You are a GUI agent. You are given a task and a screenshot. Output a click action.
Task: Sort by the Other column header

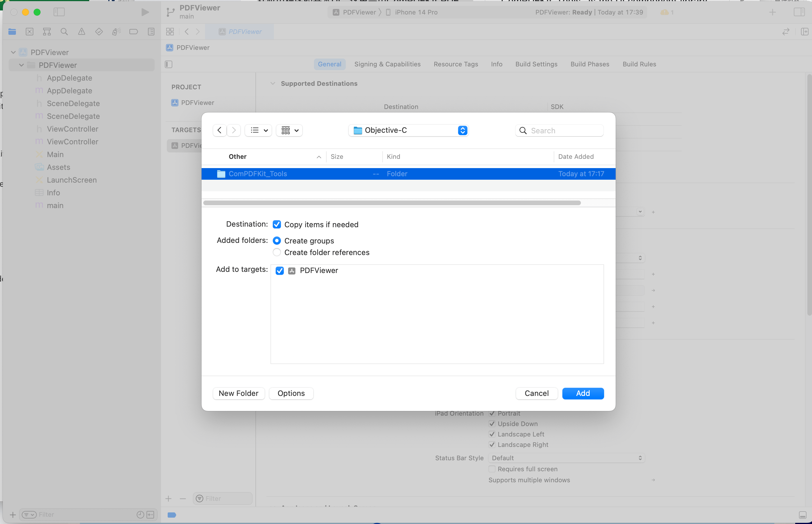tap(264, 157)
